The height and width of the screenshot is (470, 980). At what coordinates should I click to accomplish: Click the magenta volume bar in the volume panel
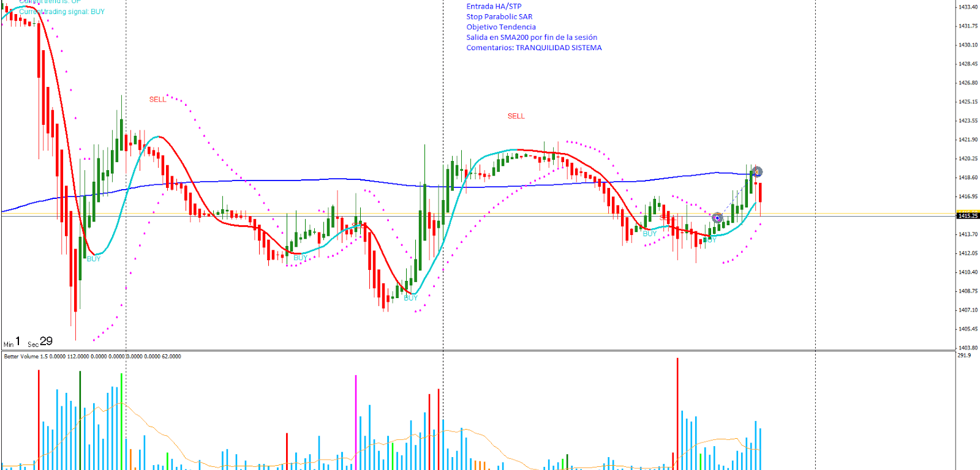pyautogui.click(x=356, y=422)
